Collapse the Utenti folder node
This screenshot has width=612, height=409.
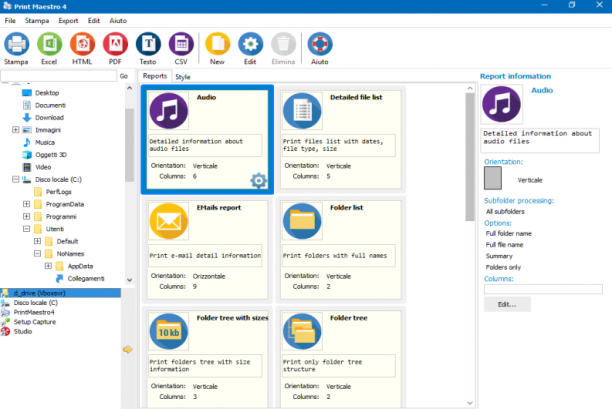(x=27, y=229)
